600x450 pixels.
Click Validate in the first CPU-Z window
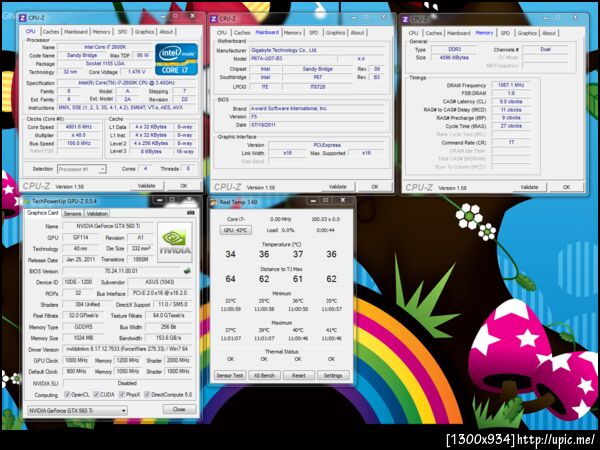(147, 186)
